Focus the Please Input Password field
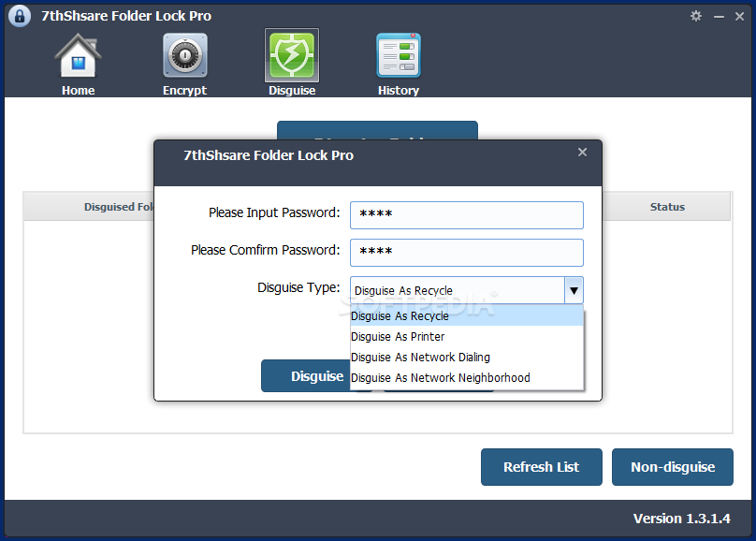Viewport: 756px width, 541px height. point(467,215)
